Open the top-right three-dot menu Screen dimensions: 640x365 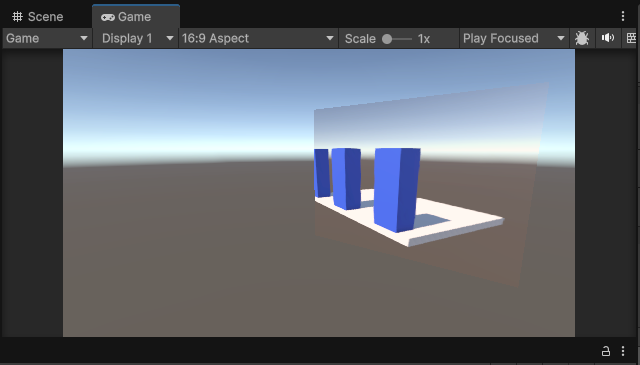click(623, 16)
